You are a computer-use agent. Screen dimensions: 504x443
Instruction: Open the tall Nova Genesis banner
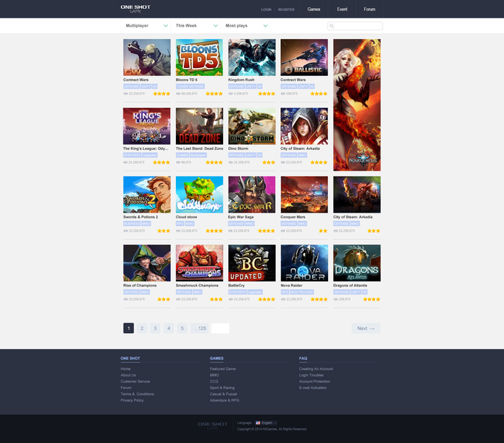[357, 105]
